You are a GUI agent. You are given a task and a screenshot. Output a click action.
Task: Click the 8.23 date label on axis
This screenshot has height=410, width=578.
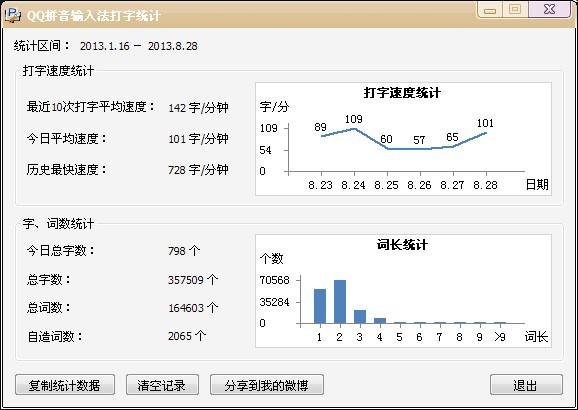[x=320, y=185]
